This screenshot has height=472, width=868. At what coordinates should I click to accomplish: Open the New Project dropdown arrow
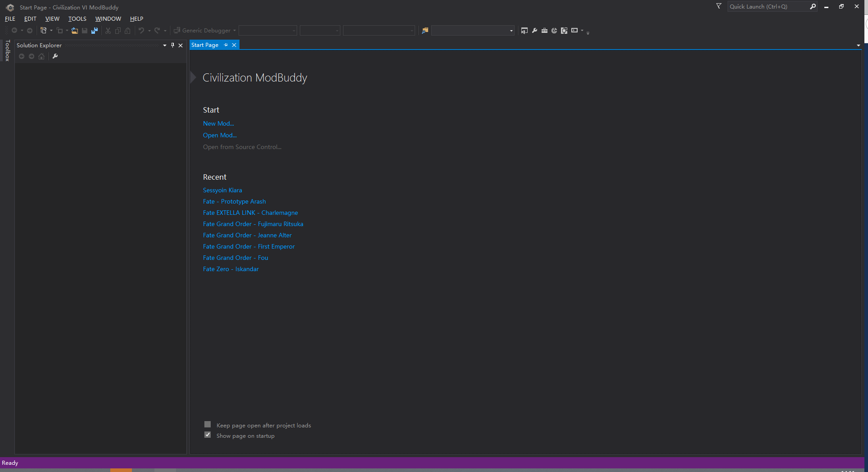51,31
